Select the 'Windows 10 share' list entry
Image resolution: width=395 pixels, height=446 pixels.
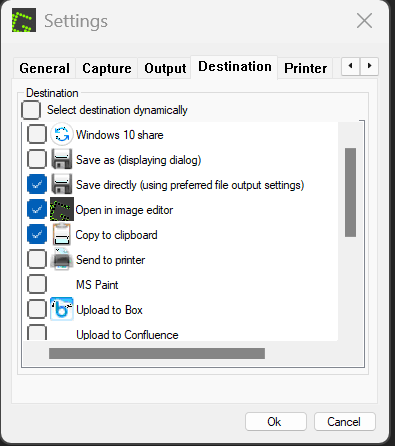coord(119,135)
